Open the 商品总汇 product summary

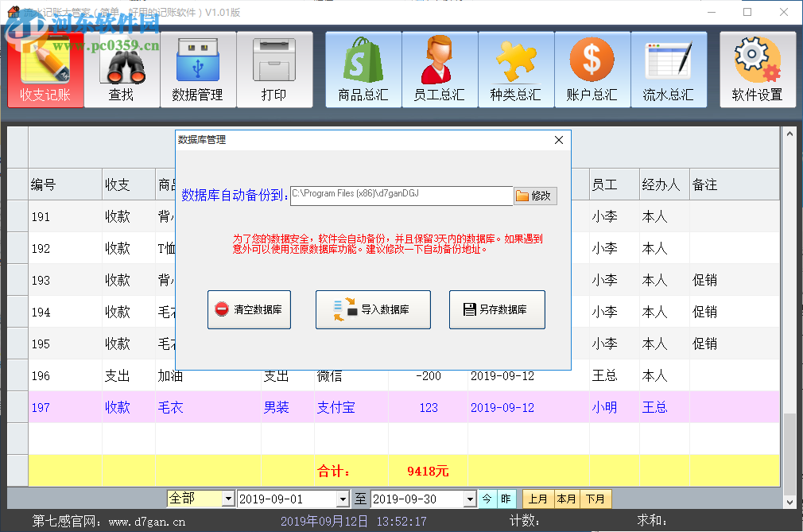(x=363, y=69)
